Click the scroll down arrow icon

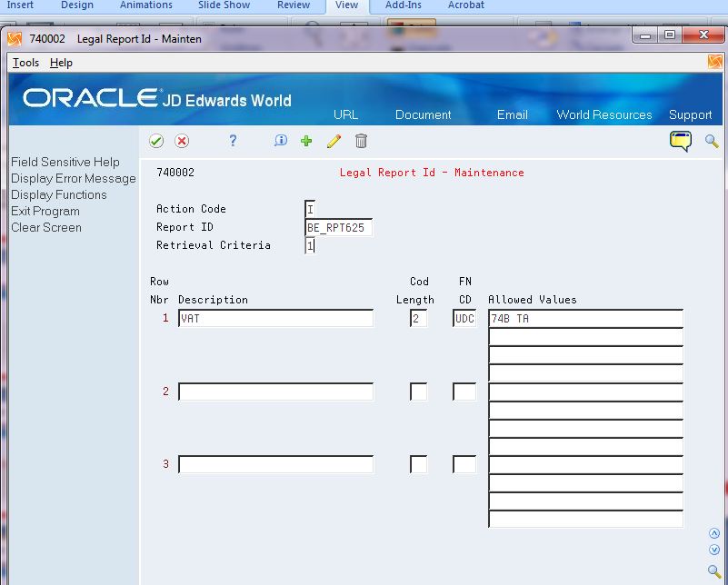click(714, 550)
